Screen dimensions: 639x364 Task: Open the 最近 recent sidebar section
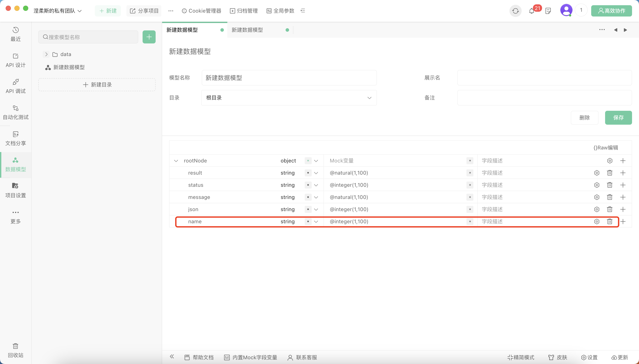15,34
